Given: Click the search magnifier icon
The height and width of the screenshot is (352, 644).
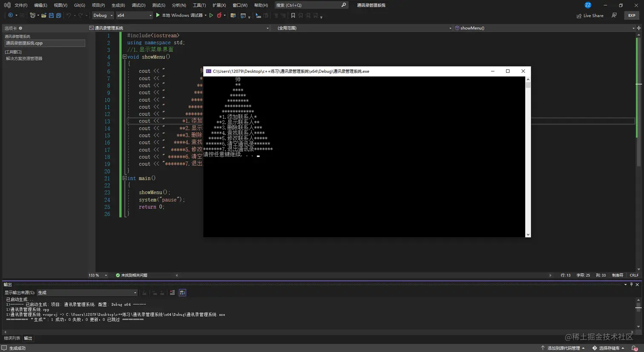Looking at the screenshot, I should click(x=344, y=5).
